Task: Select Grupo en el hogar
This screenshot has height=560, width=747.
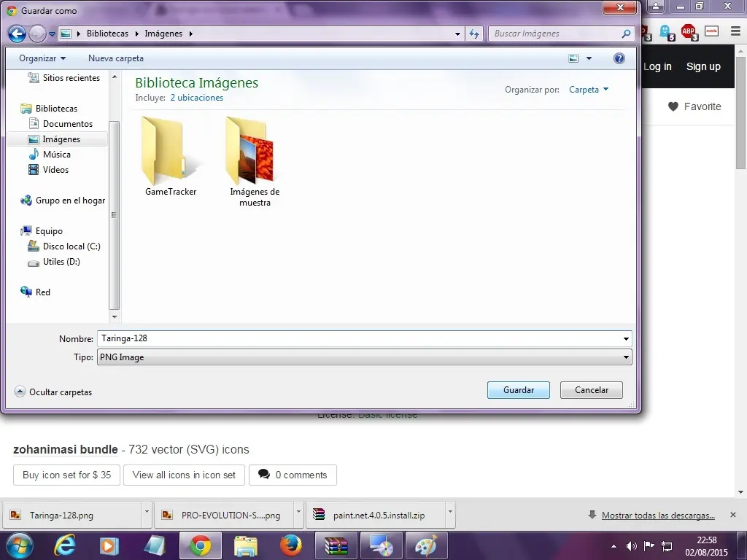Action: coord(63,201)
